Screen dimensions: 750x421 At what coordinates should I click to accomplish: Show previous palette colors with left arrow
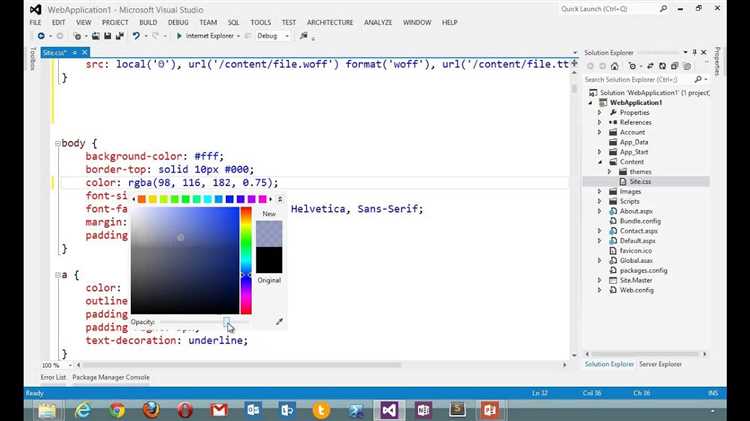(133, 199)
